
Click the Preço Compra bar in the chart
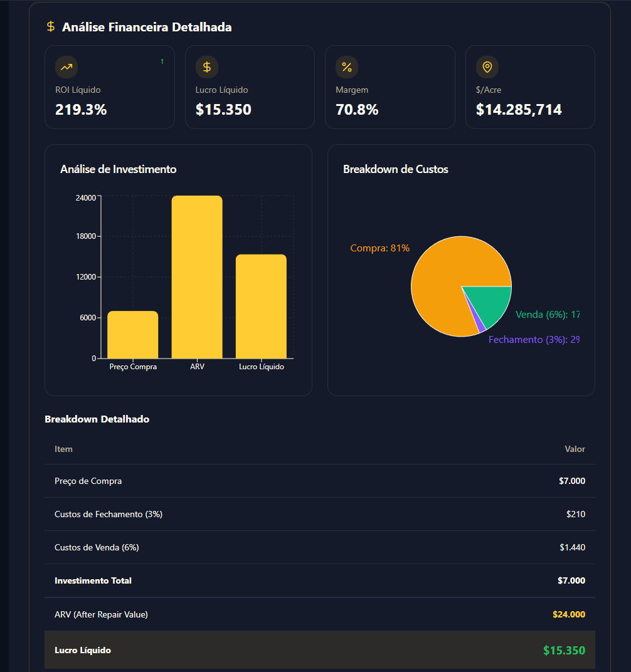[132, 335]
